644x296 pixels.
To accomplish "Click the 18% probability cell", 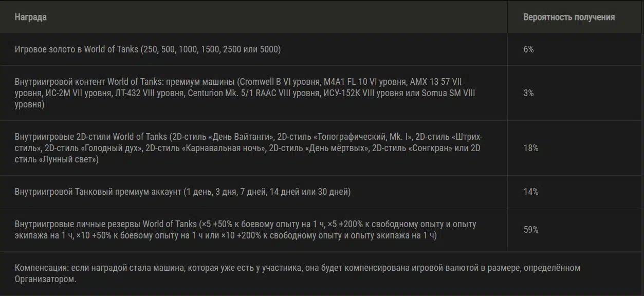I will coord(531,148).
